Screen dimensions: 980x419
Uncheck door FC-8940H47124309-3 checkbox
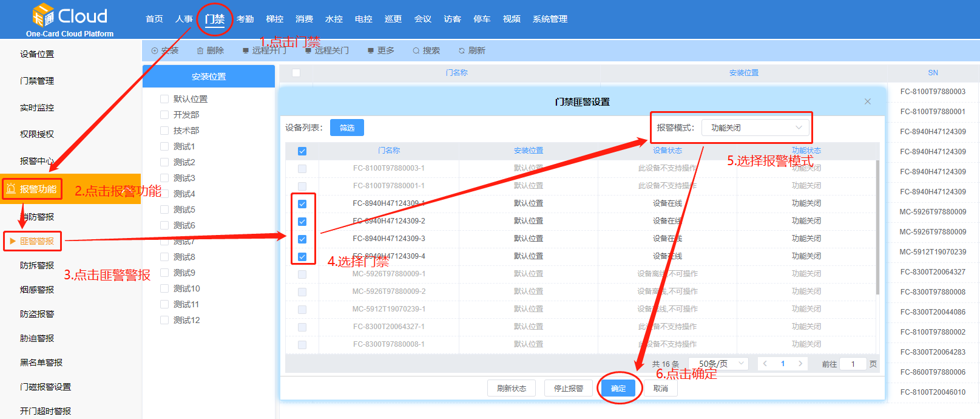coord(302,239)
